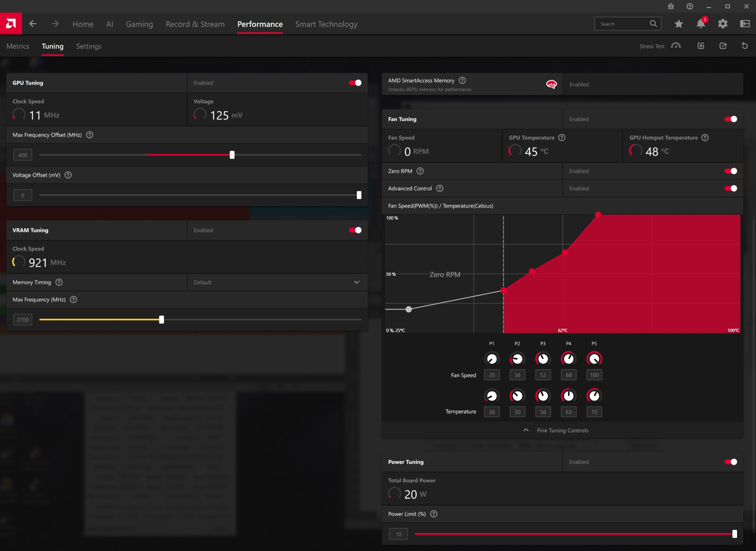Open the Memory Timing dropdown

click(277, 282)
